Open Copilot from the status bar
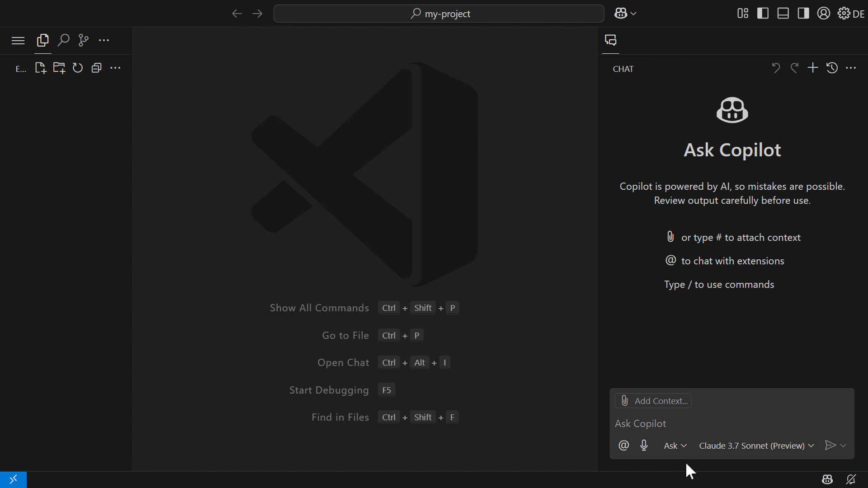Image resolution: width=868 pixels, height=488 pixels. 827,479
